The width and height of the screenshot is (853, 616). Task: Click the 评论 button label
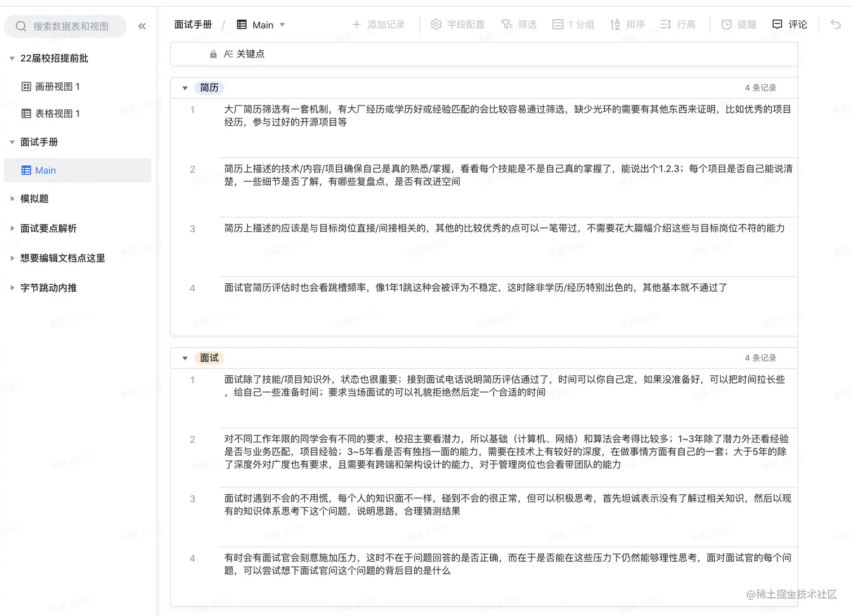[798, 24]
